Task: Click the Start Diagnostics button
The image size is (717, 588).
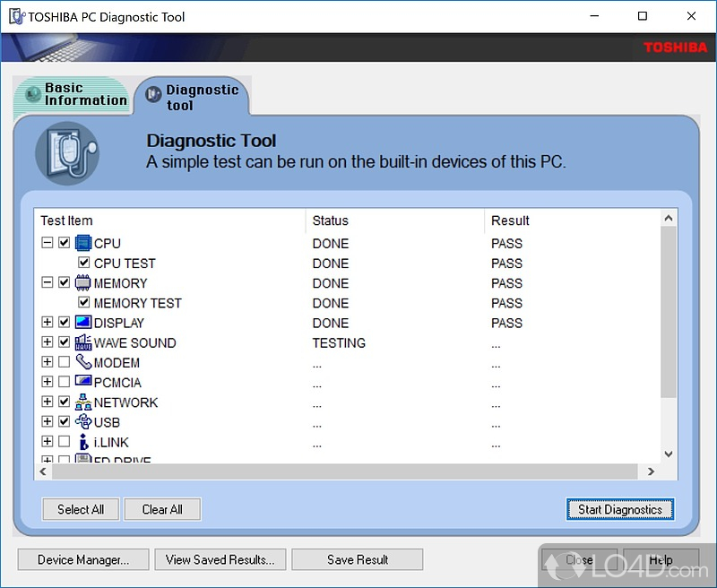Action: (620, 509)
